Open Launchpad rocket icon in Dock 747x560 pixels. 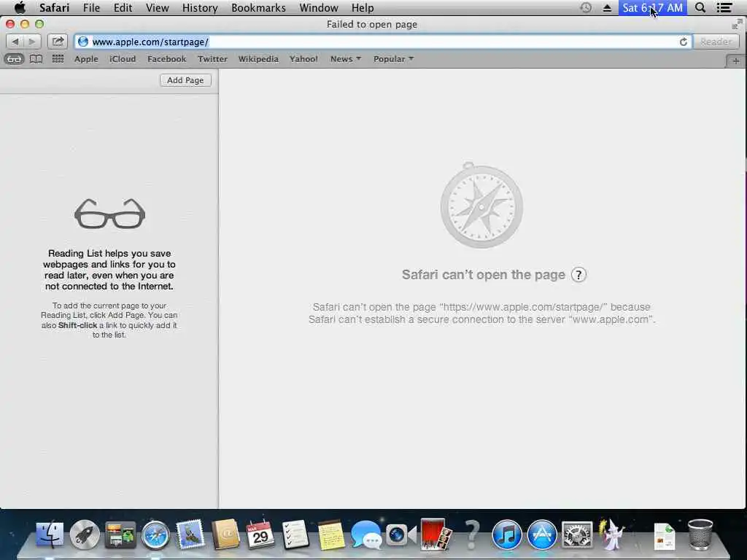pyautogui.click(x=85, y=534)
